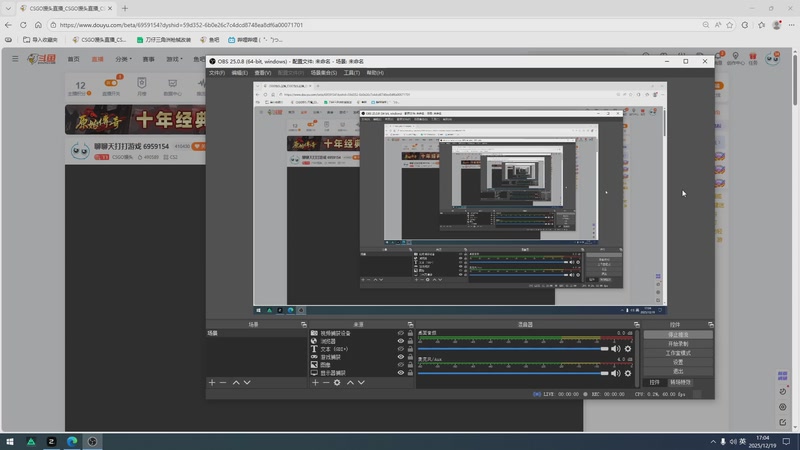The image size is (800, 450).
Task: Mute the 桌面音频 speaker icon
Action: [x=616, y=348]
